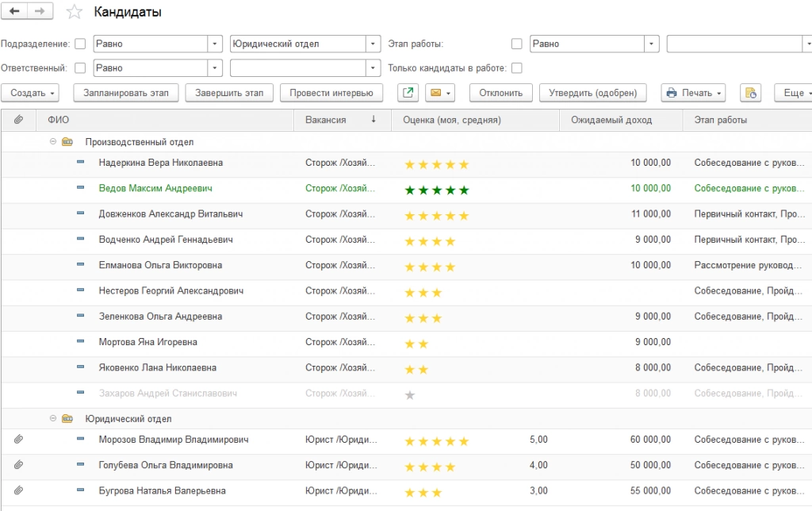Open the envelope email toolbar button
This screenshot has width=812, height=511.
coord(439,93)
